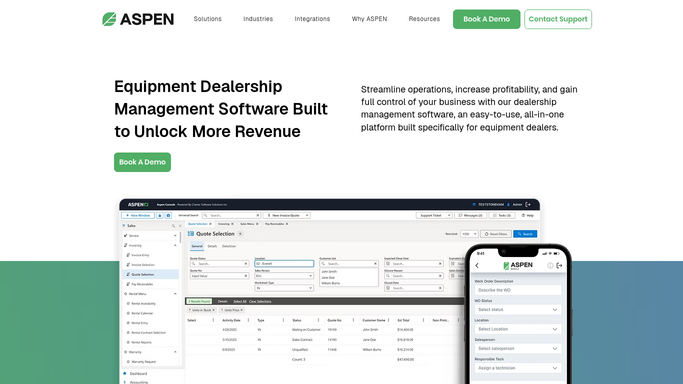Collapse the Rental Menu section

175,294
